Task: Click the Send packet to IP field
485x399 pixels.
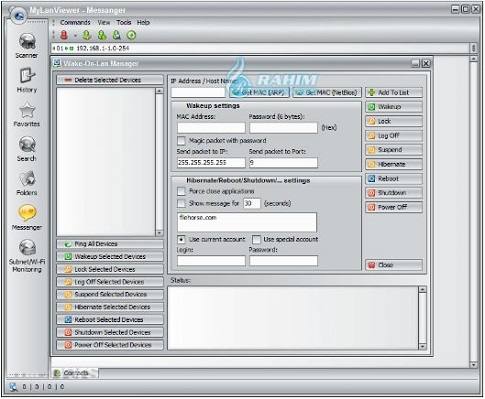Action: pyautogui.click(x=211, y=163)
